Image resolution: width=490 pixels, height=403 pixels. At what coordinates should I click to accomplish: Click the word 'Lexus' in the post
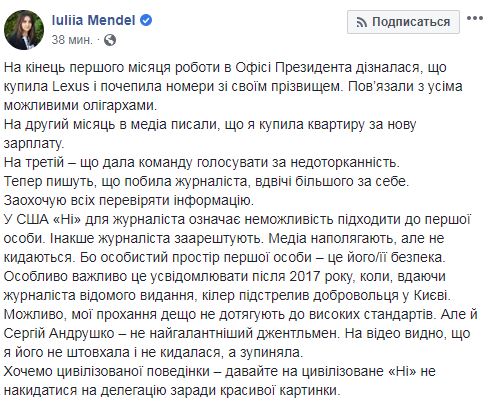71,86
